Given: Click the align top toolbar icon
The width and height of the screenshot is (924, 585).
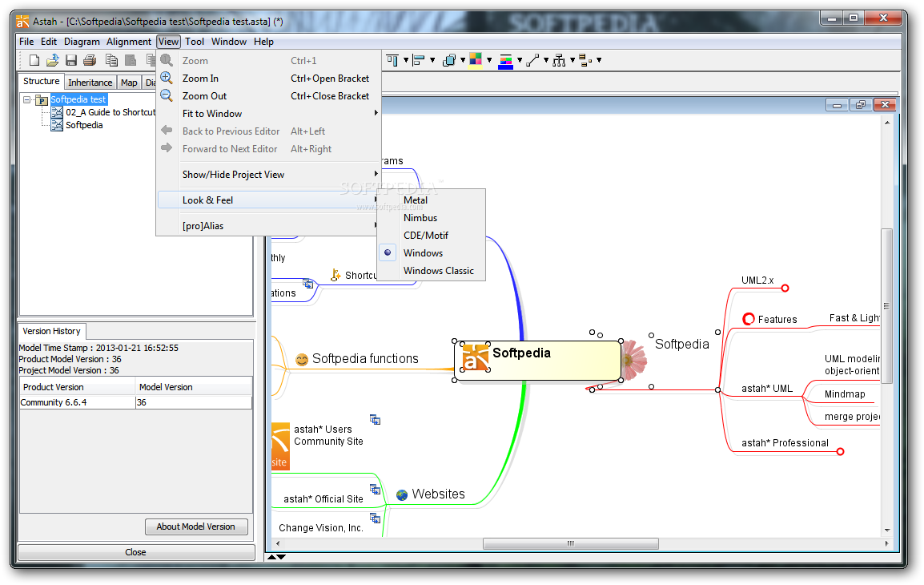Looking at the screenshot, I should point(392,60).
